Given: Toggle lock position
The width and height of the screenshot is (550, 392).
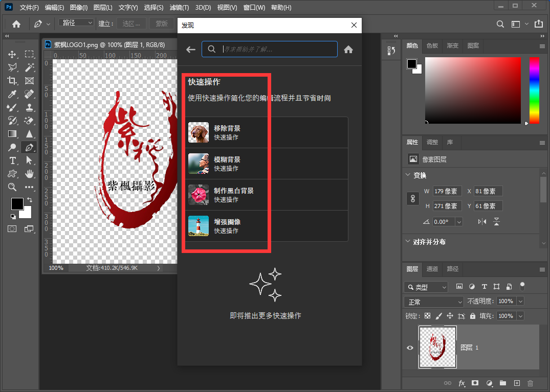Looking at the screenshot, I should pyautogui.click(x=450, y=316).
